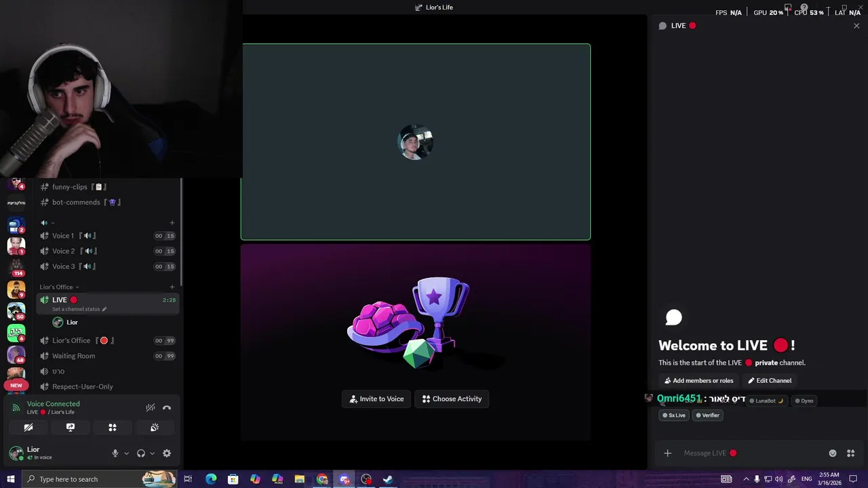Collapse the voice category with speaker icon
The image size is (868, 488).
[47, 222]
